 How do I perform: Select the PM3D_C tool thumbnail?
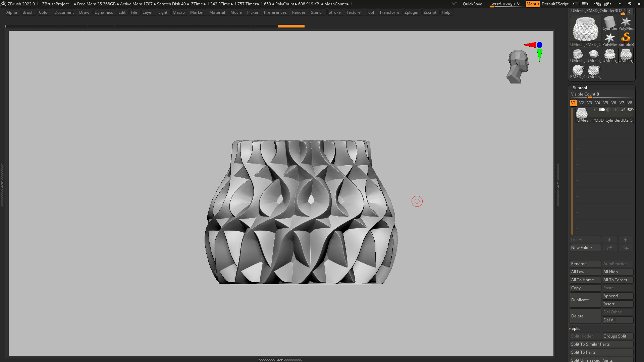[x=577, y=71]
